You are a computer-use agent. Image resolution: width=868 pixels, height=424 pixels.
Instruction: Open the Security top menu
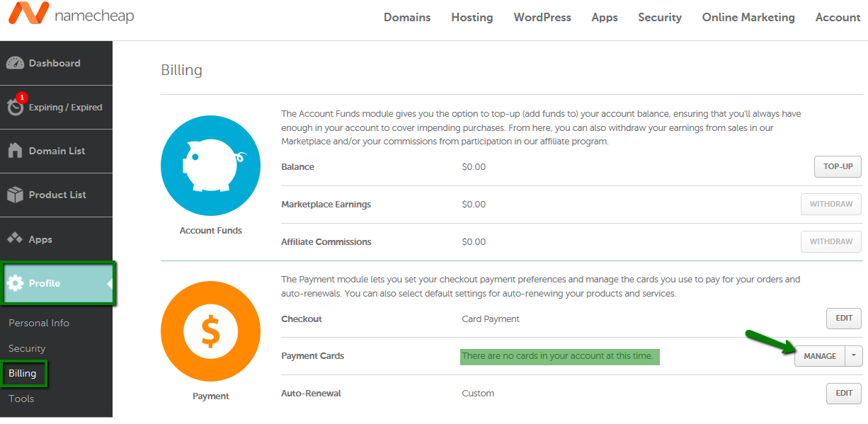pyautogui.click(x=660, y=18)
